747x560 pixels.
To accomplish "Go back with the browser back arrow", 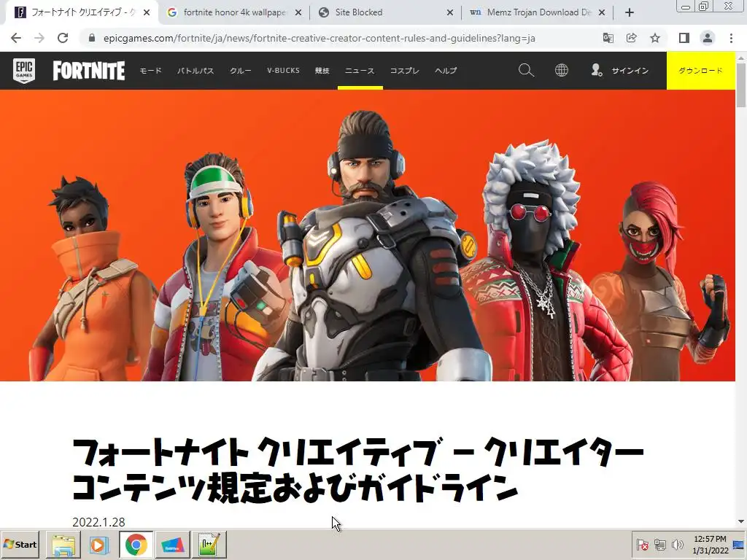I will 16,38.
